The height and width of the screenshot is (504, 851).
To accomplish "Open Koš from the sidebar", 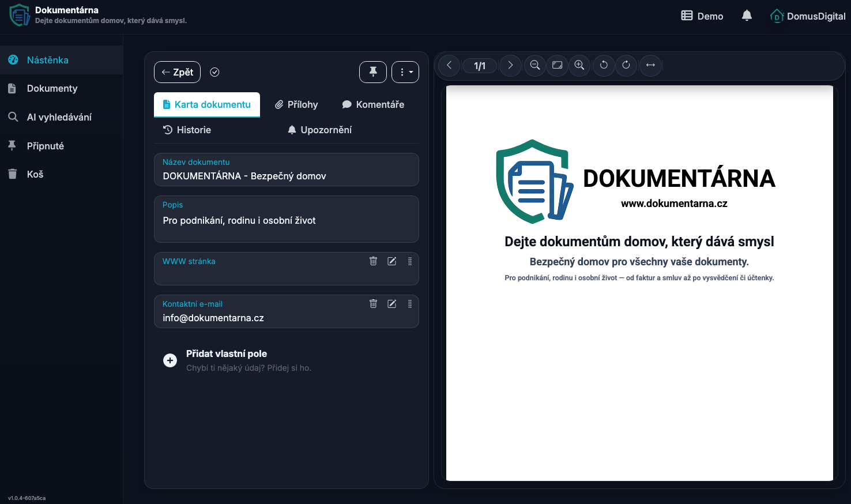I will tap(33, 174).
